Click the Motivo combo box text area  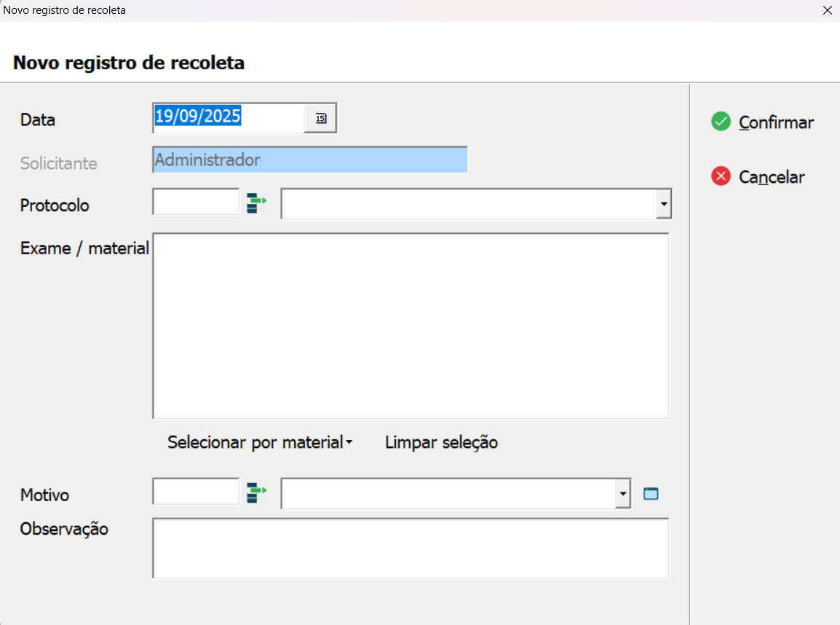(x=448, y=493)
